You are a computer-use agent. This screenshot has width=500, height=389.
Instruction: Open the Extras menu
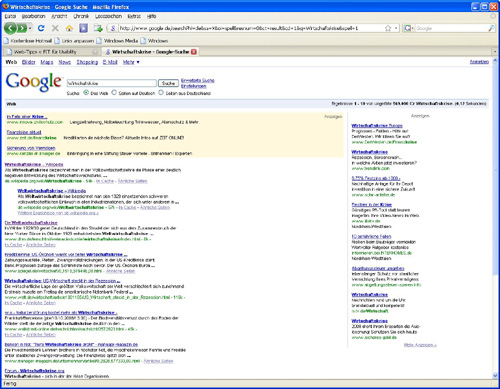tap(134, 16)
